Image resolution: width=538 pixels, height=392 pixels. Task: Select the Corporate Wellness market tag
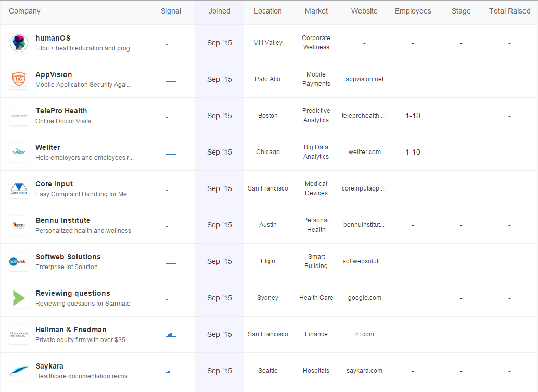[x=316, y=43]
